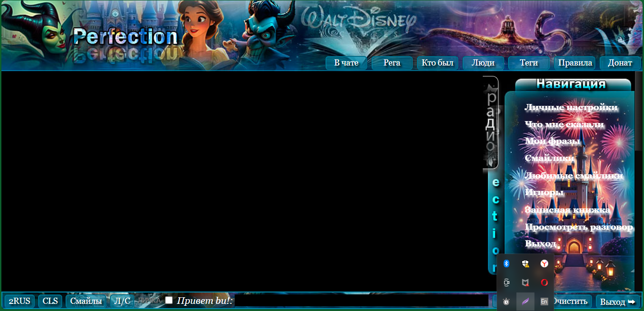Open Личные настройки in navigation

point(571,107)
